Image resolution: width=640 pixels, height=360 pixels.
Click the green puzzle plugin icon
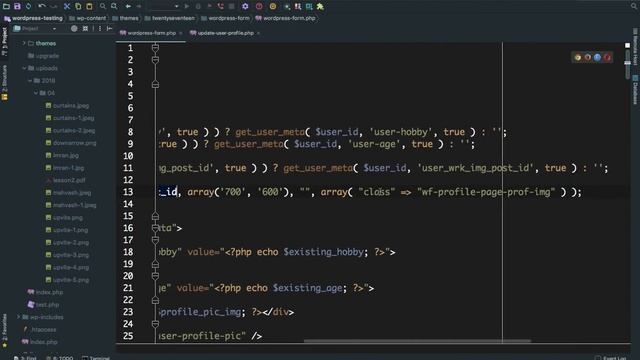tap(320, 6)
